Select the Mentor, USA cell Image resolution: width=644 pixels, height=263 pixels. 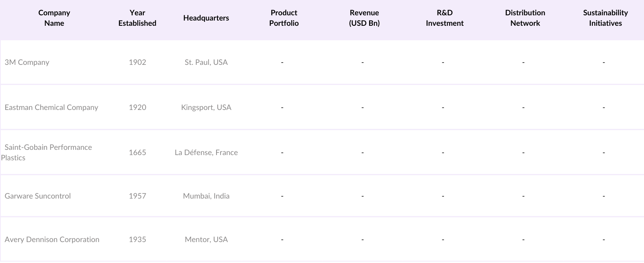[206, 240]
